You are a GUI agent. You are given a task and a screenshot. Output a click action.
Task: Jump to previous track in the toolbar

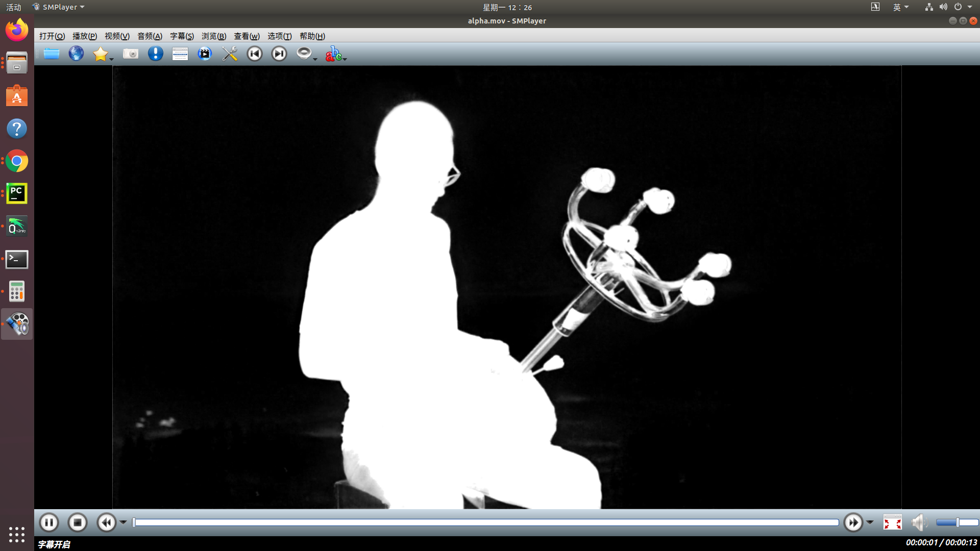(254, 54)
